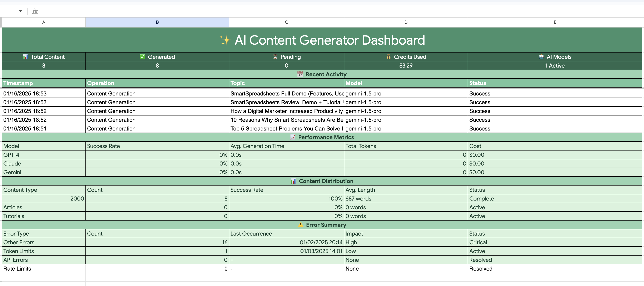This screenshot has height=286, width=644.
Task: Click the warning icon next to Error Summary
Action: tap(301, 225)
